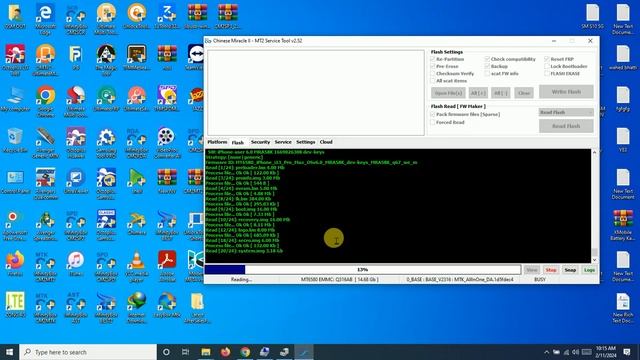Toggle Check compatibility checkbox
The height and width of the screenshot is (360, 640).
click(487, 59)
